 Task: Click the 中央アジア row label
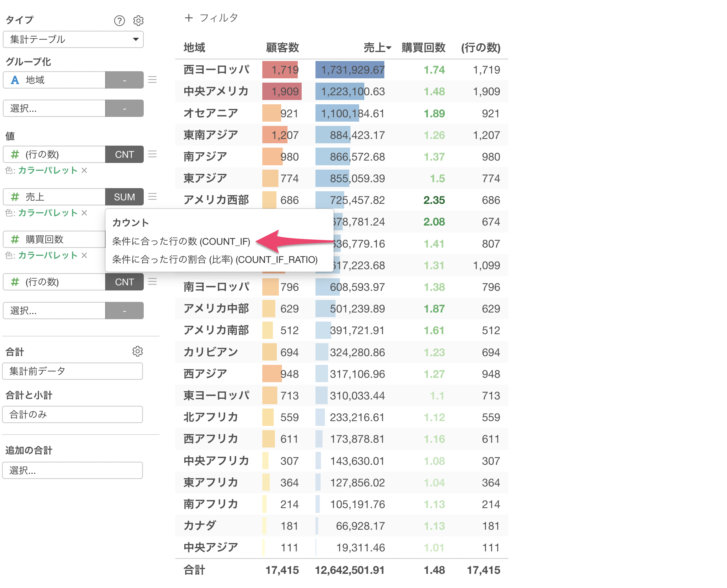pos(211,547)
